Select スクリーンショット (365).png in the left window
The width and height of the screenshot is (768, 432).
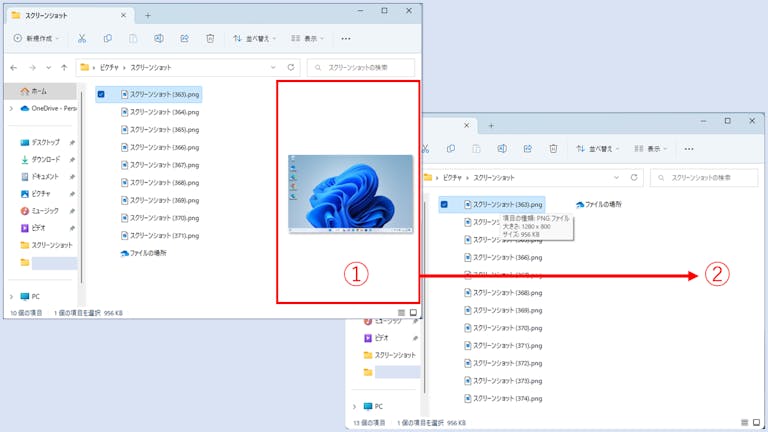[x=160, y=130]
